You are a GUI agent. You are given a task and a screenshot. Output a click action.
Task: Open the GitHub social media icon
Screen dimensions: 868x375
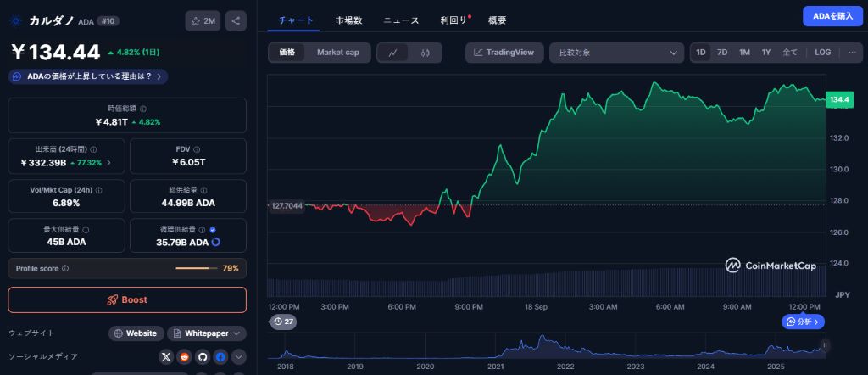coord(203,357)
